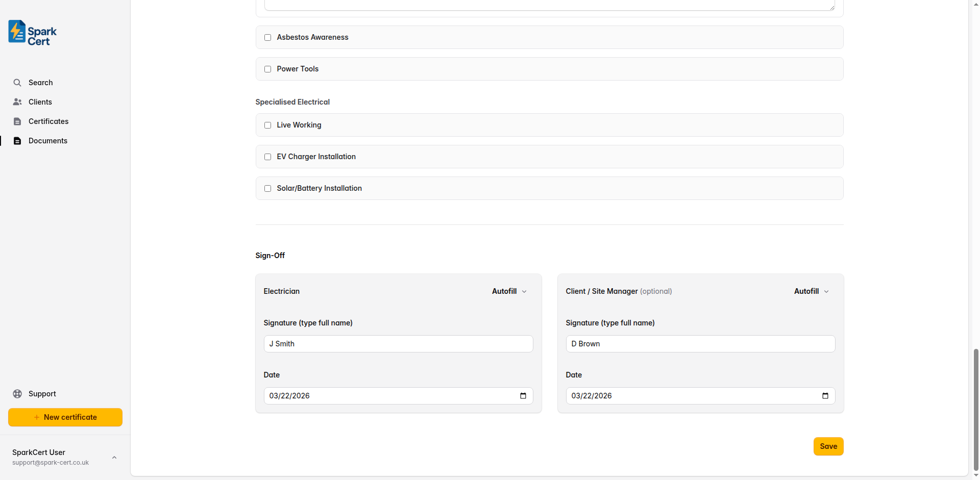Check the Power Tools option
The image size is (980, 480).
267,69
